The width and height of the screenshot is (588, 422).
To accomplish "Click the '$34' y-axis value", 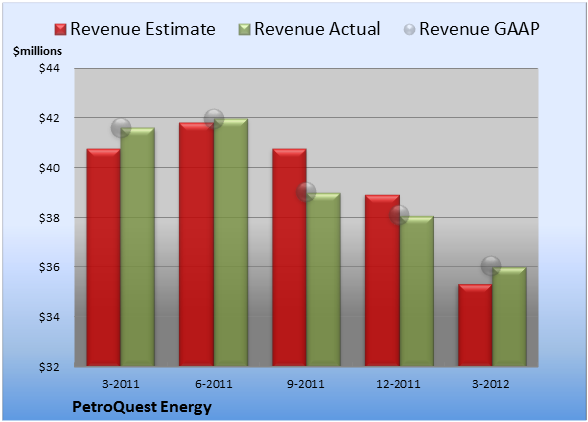I will tap(49, 317).
